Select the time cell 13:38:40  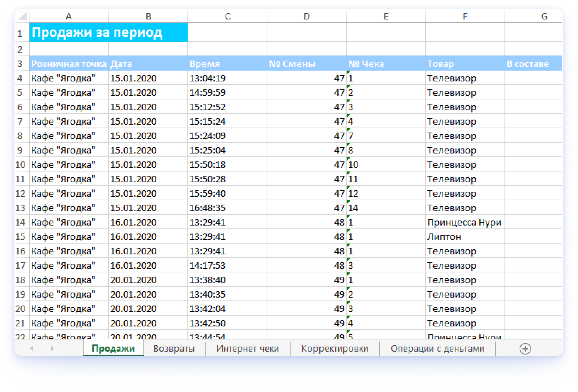pos(227,280)
